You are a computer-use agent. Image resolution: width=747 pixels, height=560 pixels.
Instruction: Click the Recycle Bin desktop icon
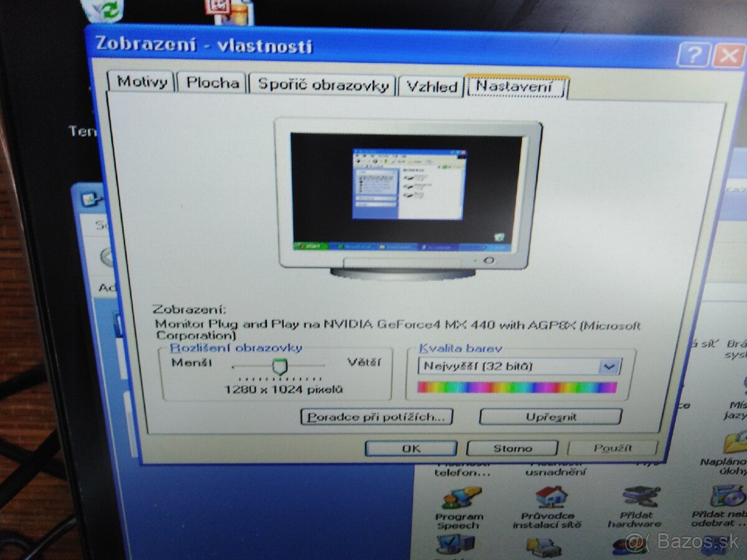[103, 10]
